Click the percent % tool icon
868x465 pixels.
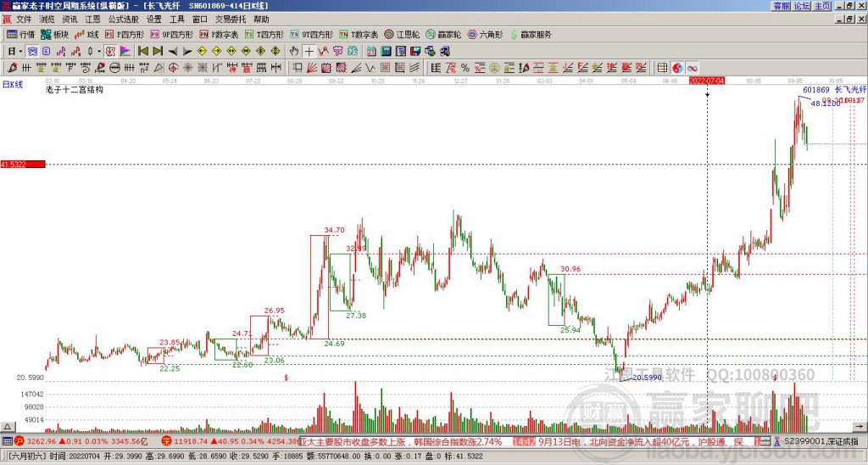465,68
